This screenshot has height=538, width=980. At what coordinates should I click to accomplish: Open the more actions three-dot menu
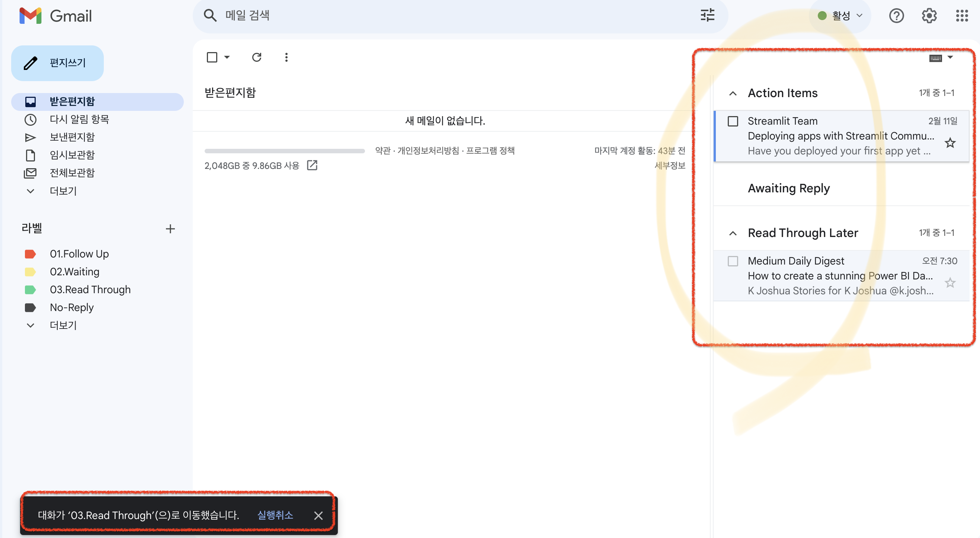pyautogui.click(x=286, y=57)
